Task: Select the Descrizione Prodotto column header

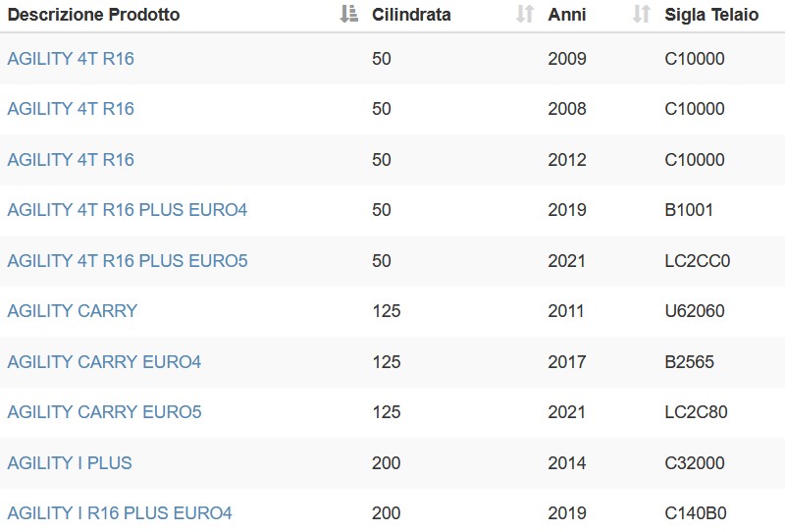Action: coord(93,15)
